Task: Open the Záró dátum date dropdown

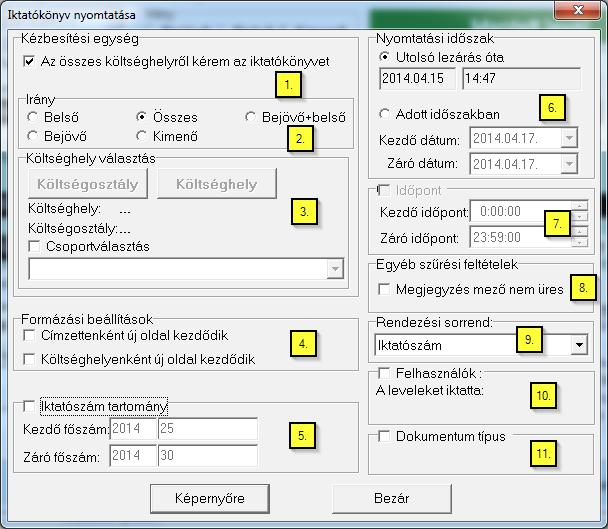Action: [x=569, y=164]
